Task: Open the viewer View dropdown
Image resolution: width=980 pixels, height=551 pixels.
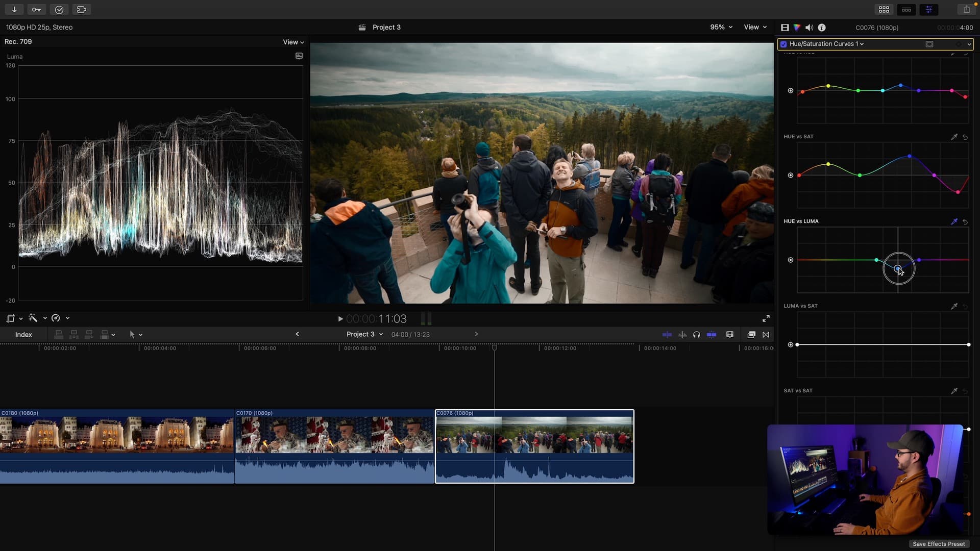Action: click(x=755, y=27)
